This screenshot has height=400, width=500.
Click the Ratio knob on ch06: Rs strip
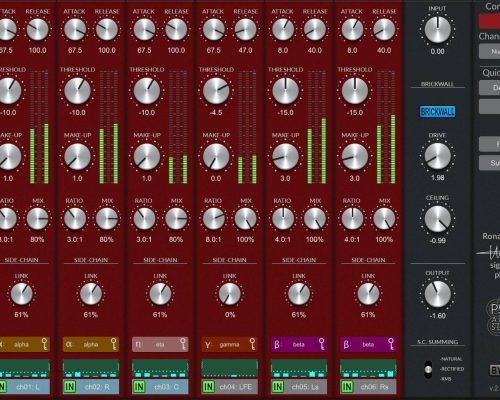[352, 219]
